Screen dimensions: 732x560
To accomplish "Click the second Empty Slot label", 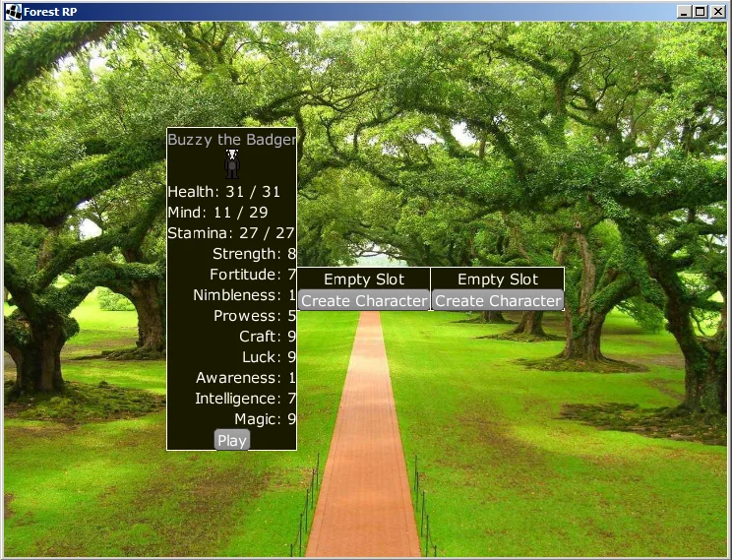I will tap(498, 279).
